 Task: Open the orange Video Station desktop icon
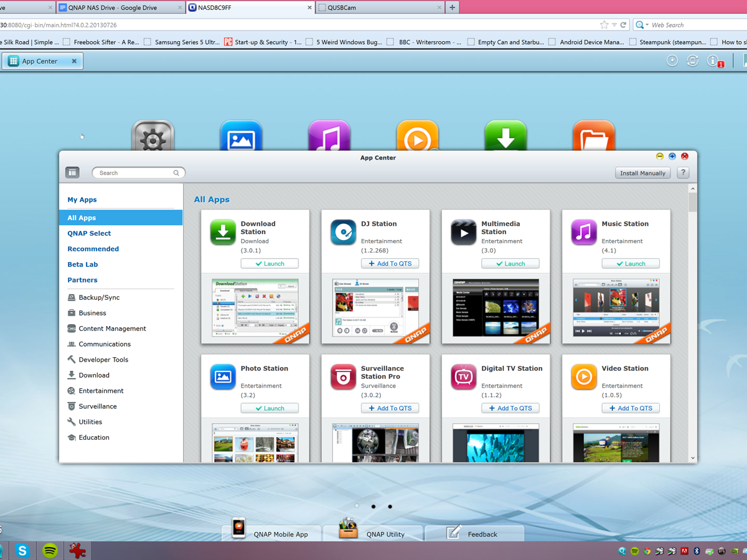418,137
